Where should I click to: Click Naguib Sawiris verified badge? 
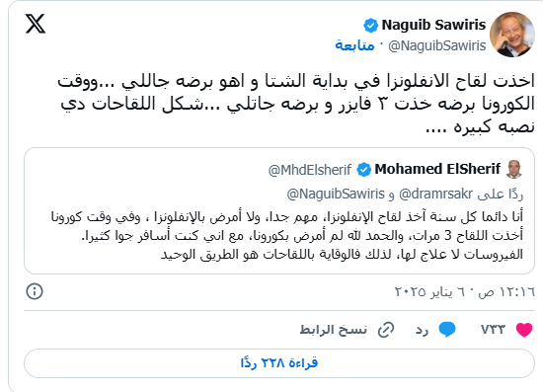[370, 26]
